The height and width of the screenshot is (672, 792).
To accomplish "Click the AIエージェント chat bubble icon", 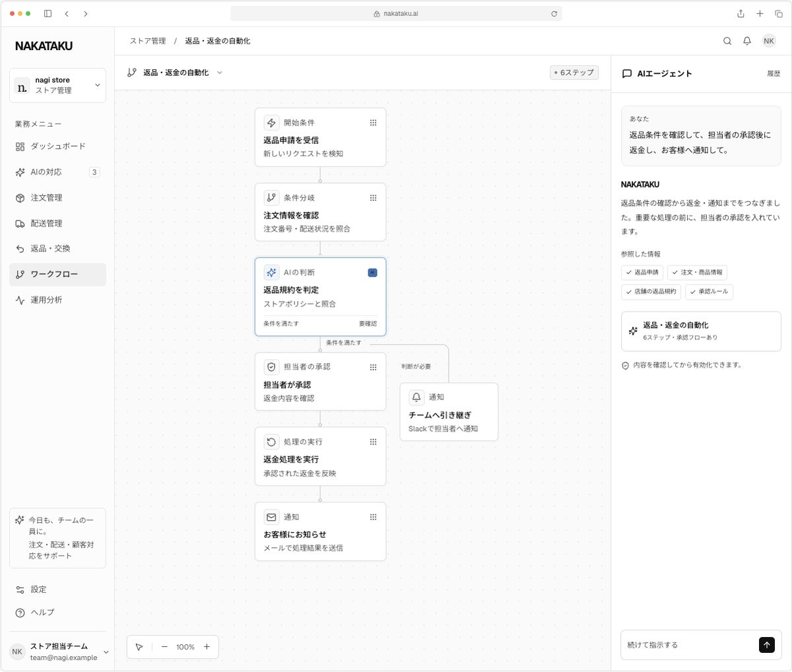I will click(627, 74).
